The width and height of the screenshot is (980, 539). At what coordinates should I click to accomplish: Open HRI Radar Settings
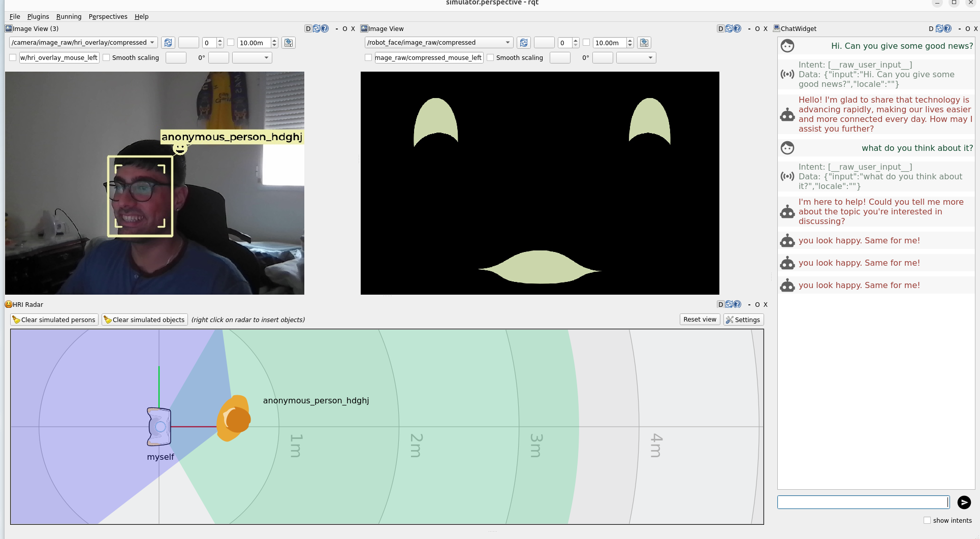coord(743,320)
